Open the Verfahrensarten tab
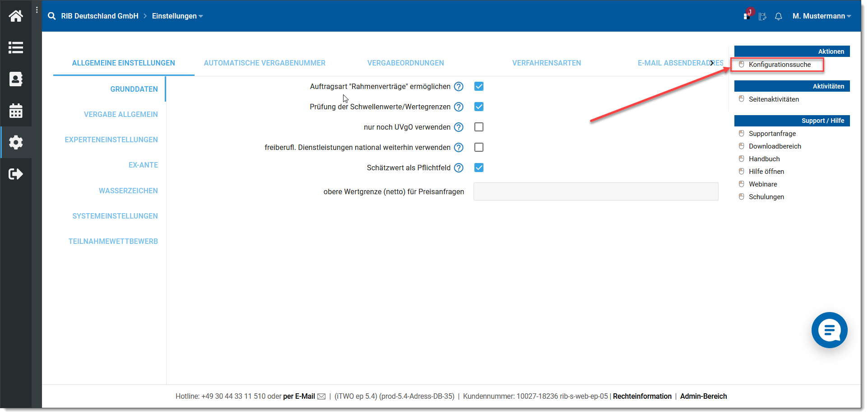This screenshot has width=868, height=415. pyautogui.click(x=547, y=63)
